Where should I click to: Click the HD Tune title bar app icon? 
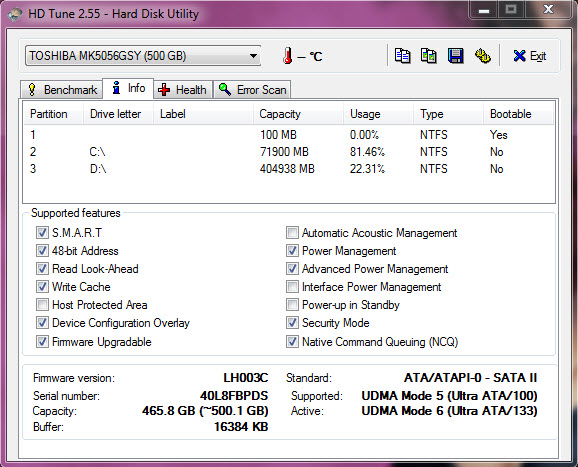pyautogui.click(x=15, y=15)
